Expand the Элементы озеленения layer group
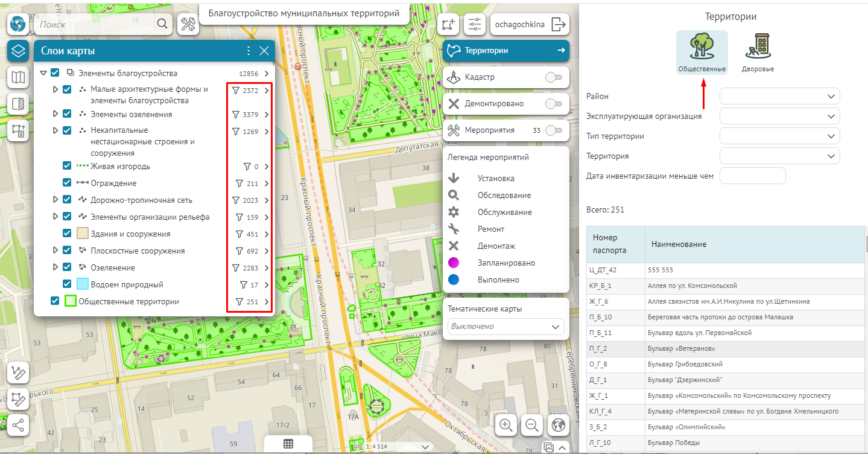This screenshot has width=868, height=454. coord(55,114)
